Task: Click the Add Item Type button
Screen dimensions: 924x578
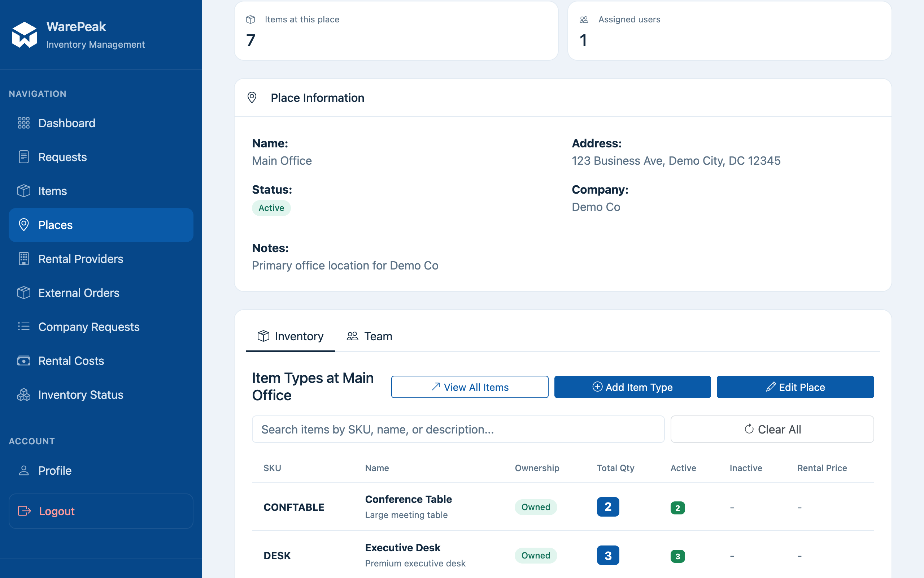Action: (632, 387)
